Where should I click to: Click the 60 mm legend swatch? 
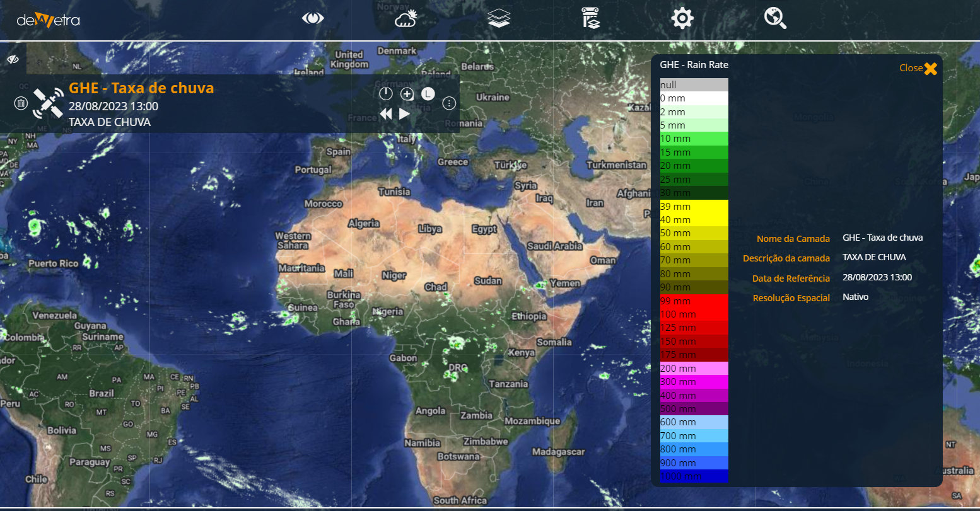coord(694,247)
